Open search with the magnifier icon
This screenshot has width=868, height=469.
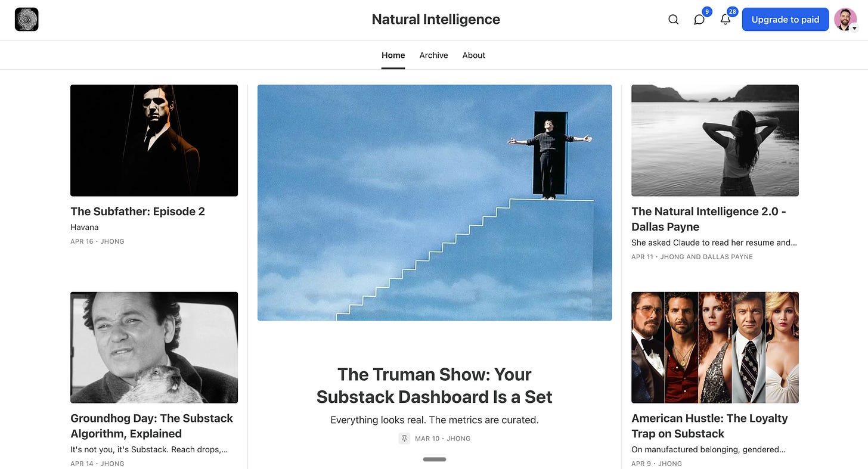point(673,20)
